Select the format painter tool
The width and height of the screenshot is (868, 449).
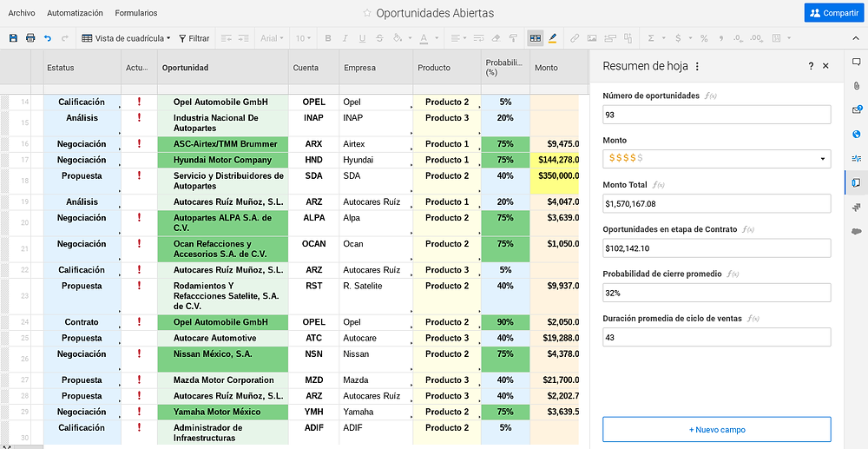point(513,38)
